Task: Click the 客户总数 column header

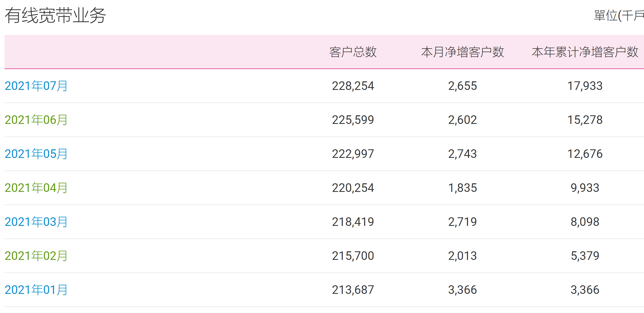Action: pos(353,52)
